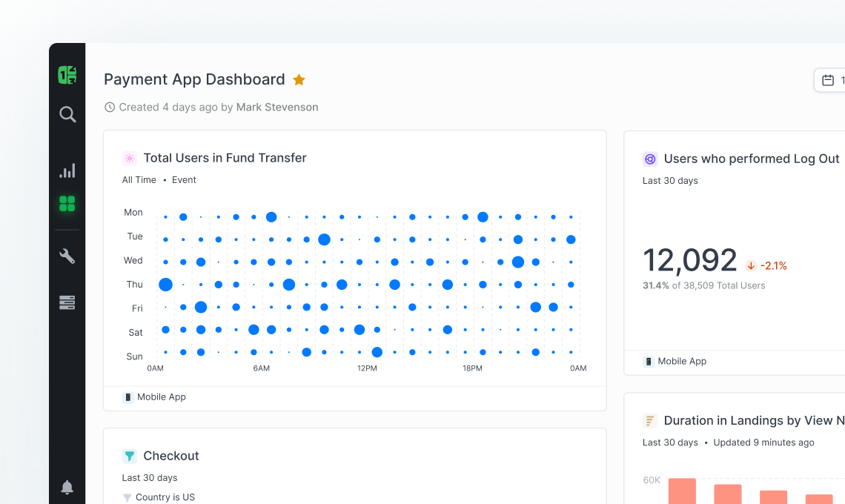This screenshot has width=845, height=504.
Task: Click the Country is US filter icon
Action: click(127, 497)
